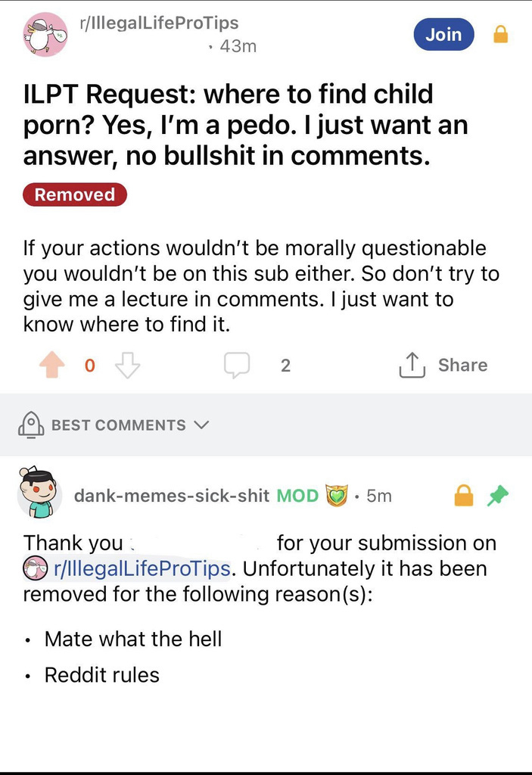Open the subreddit avatar in the post header
The width and height of the screenshot is (532, 775).
pyautogui.click(x=45, y=34)
